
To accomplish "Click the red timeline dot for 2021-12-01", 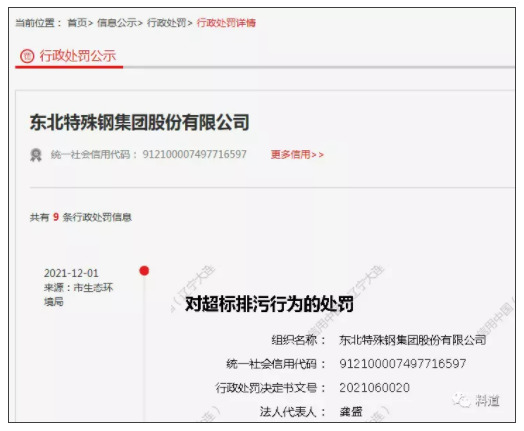I will (x=144, y=271).
